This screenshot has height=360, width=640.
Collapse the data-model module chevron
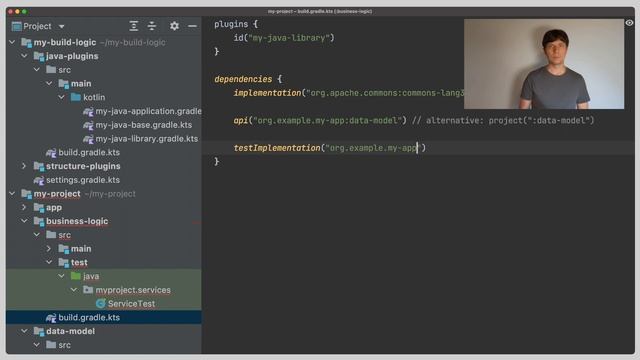[x=24, y=331]
